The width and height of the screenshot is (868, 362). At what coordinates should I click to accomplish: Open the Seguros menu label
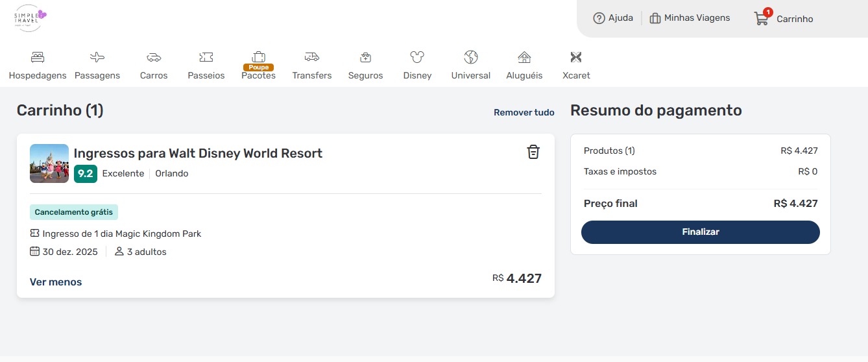click(x=366, y=75)
